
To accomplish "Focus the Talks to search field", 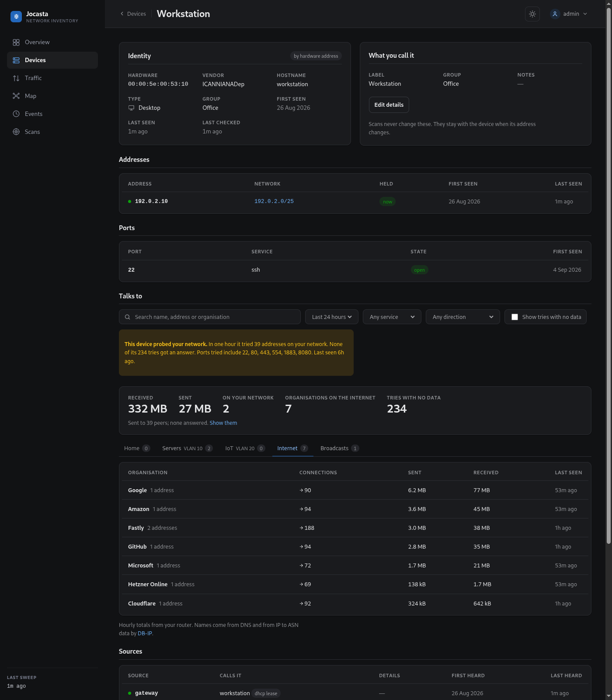I will [x=210, y=317].
